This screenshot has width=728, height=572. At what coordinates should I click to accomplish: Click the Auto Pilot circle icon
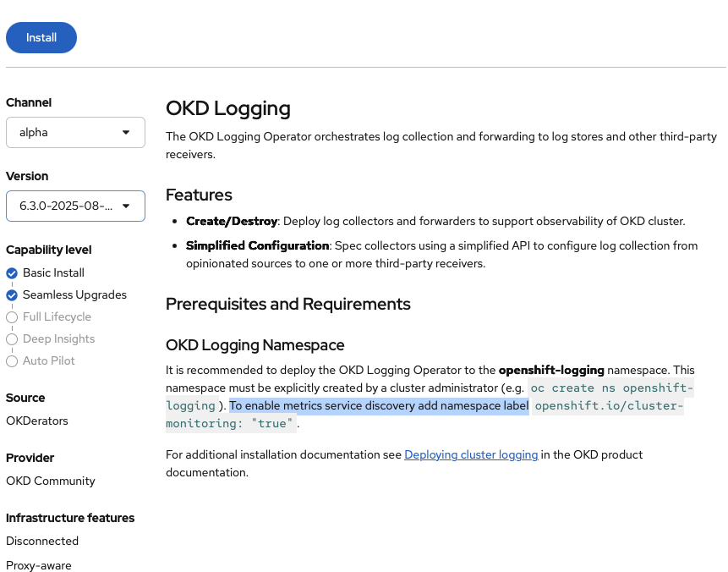click(12, 361)
